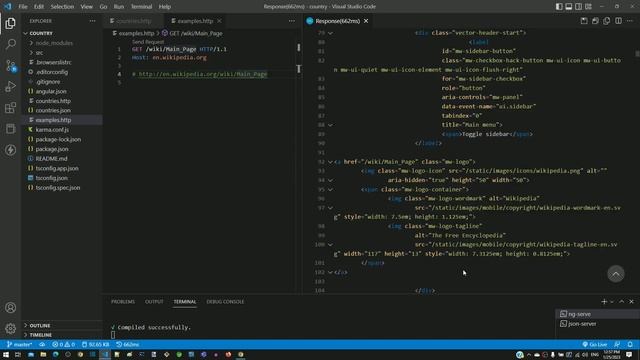Click the scroll-to-top round button
The height and width of the screenshot is (360, 640).
pyautogui.click(x=616, y=274)
